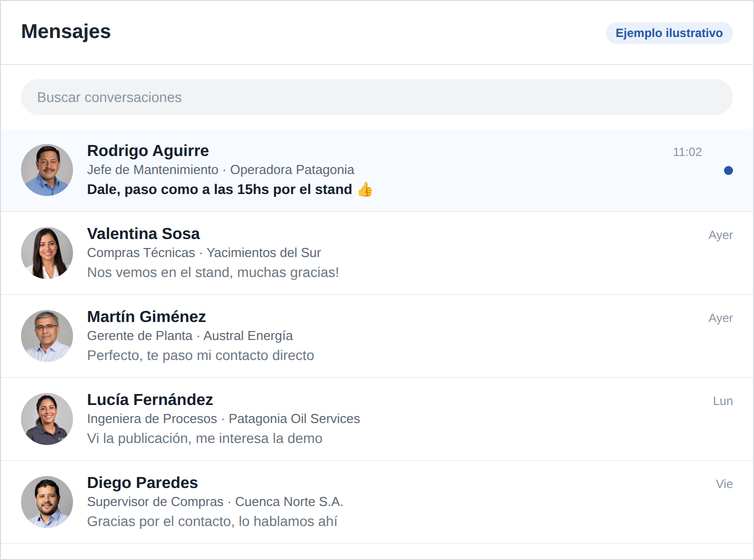Image resolution: width=754 pixels, height=560 pixels.
Task: Open message 'Vi la publicación, me interesa la demo'
Action: (205, 438)
